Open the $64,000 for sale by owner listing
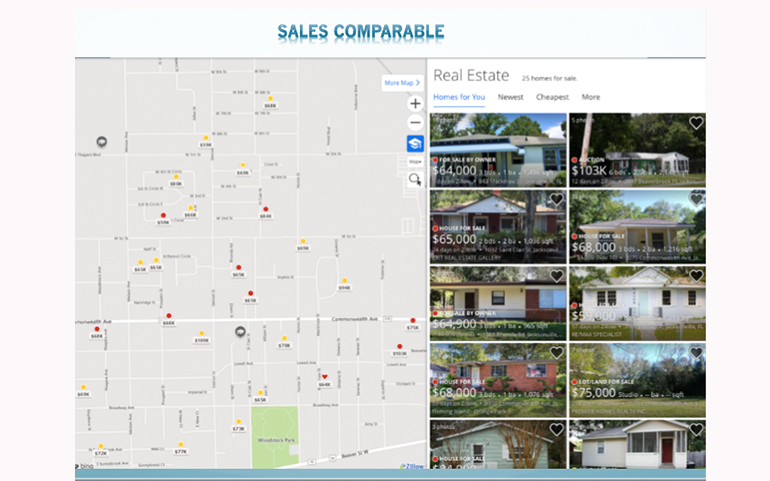The width and height of the screenshot is (770, 481). (x=498, y=149)
